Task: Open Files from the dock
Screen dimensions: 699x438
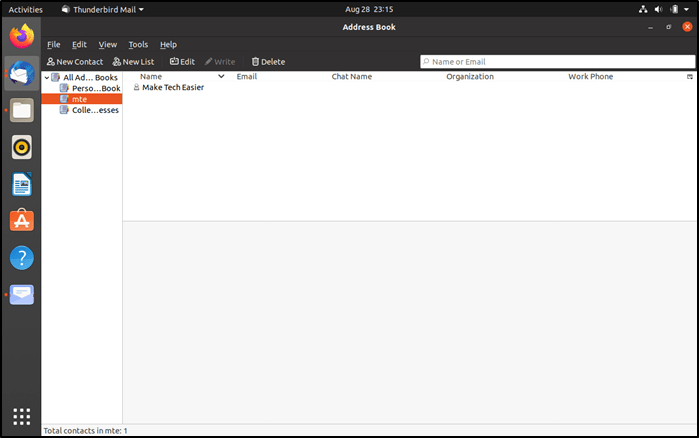Action: click(22, 110)
